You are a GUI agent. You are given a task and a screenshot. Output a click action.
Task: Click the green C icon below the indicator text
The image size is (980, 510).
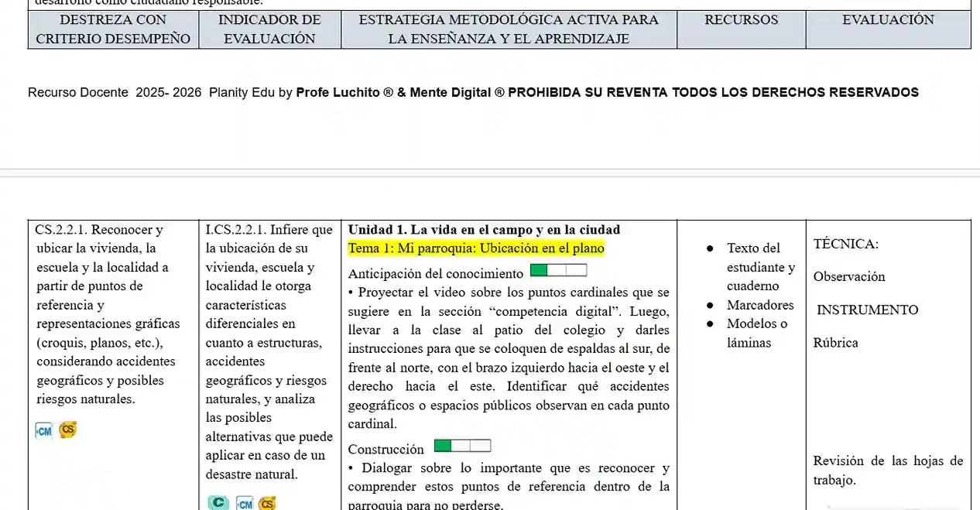point(218,503)
